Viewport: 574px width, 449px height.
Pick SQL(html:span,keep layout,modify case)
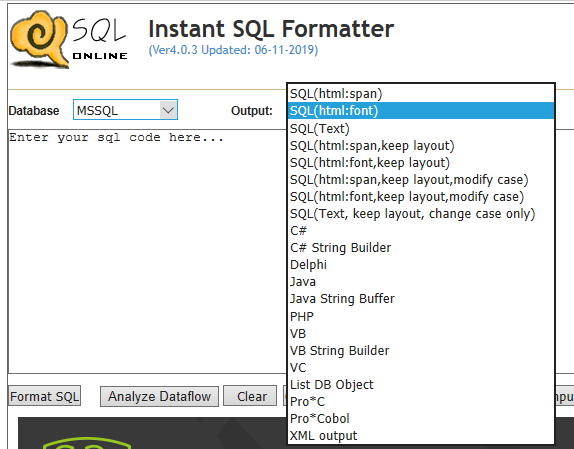(421, 180)
